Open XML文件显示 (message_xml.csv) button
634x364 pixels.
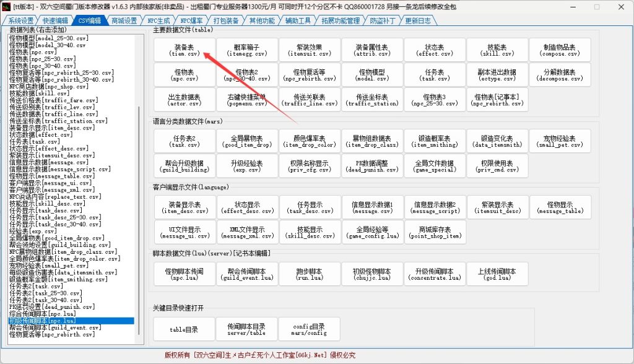[x=247, y=232]
